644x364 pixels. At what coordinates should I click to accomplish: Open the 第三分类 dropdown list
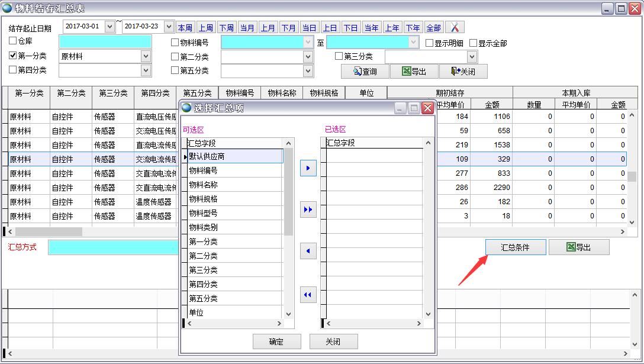tap(472, 57)
